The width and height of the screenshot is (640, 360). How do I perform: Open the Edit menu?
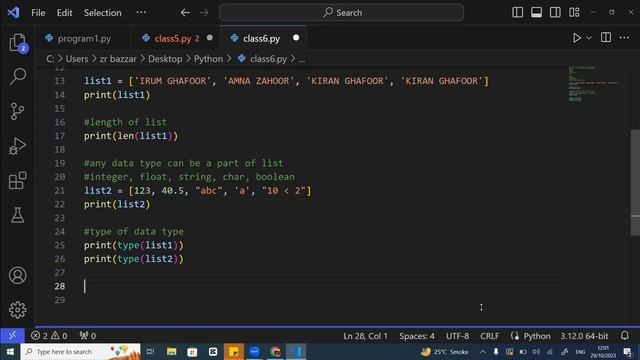64,13
